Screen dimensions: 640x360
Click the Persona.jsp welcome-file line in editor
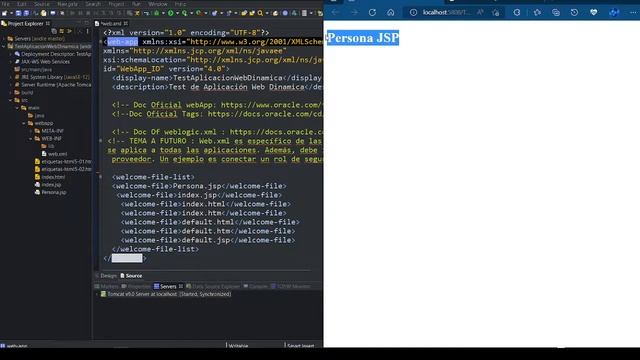pyautogui.click(x=199, y=186)
